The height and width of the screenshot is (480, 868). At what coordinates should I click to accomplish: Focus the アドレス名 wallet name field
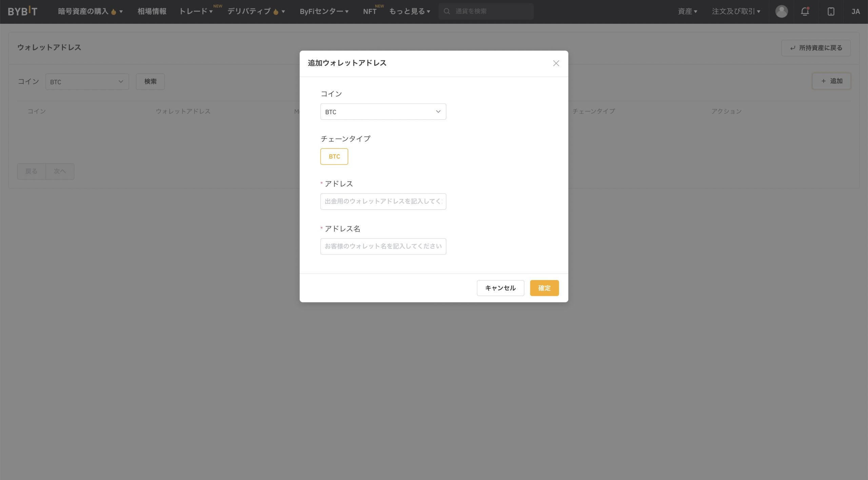tap(383, 246)
